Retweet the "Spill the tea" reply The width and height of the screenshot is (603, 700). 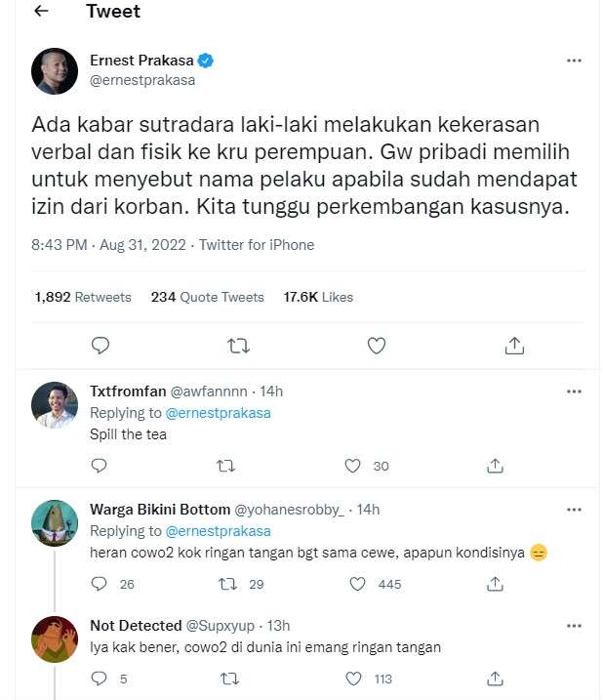(x=226, y=466)
